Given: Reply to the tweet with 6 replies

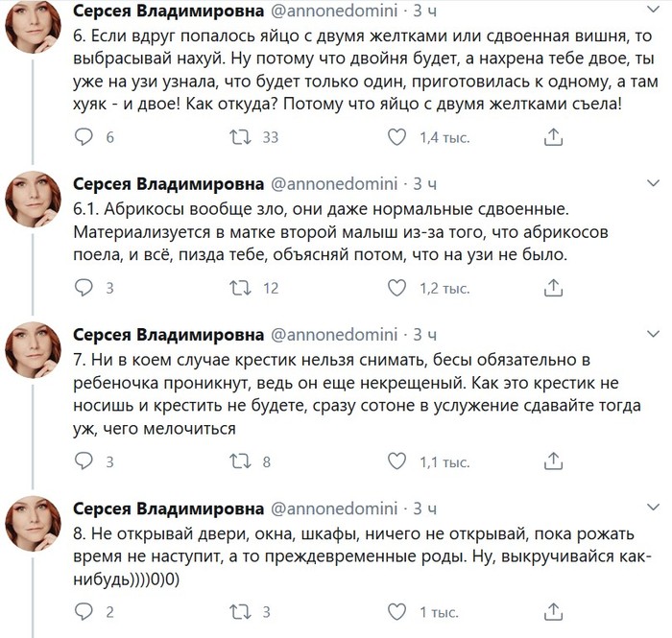Looking at the screenshot, I should [84, 137].
